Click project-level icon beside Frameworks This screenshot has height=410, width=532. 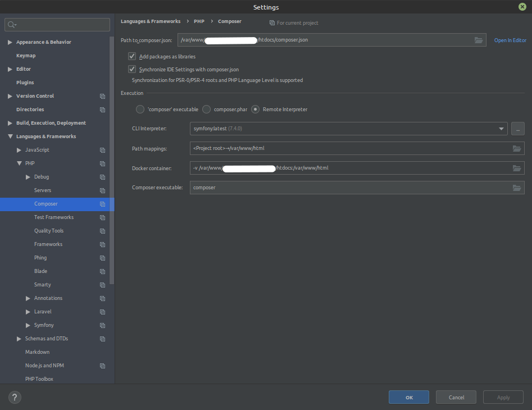pyautogui.click(x=102, y=244)
